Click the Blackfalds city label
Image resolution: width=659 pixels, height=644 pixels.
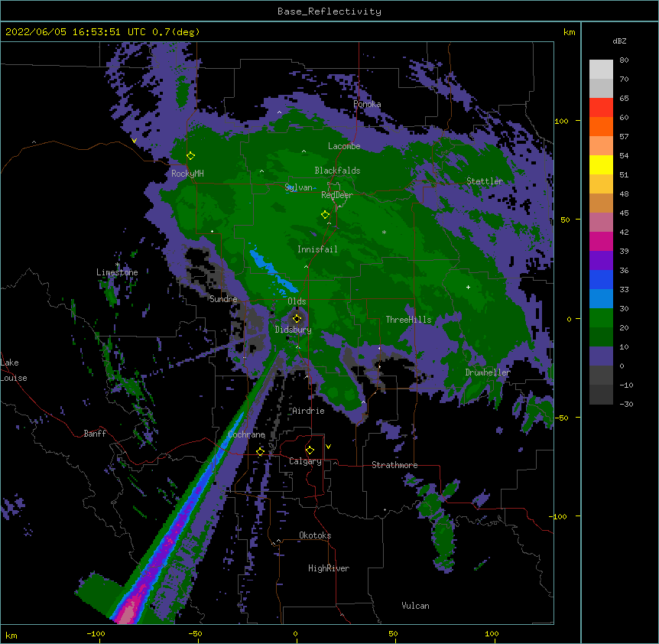[x=337, y=171]
